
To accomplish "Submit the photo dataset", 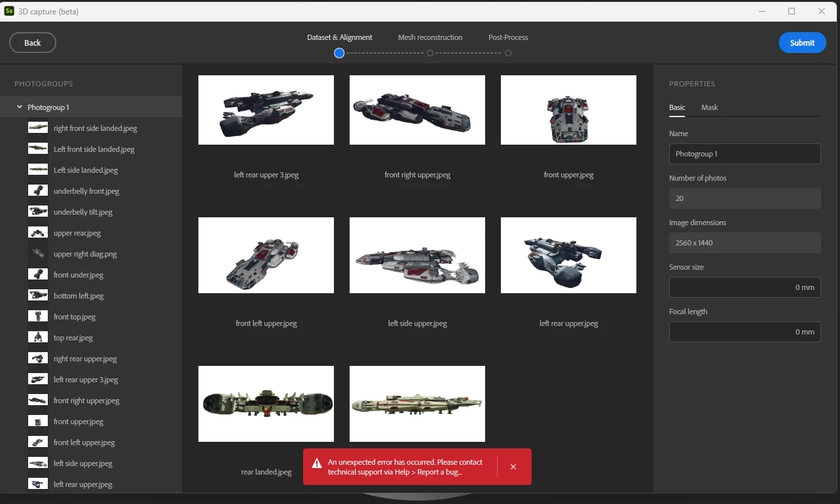I will click(x=802, y=43).
